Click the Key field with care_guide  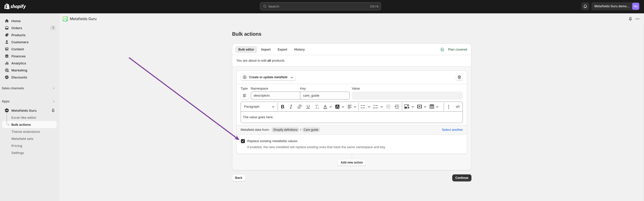[x=325, y=96]
